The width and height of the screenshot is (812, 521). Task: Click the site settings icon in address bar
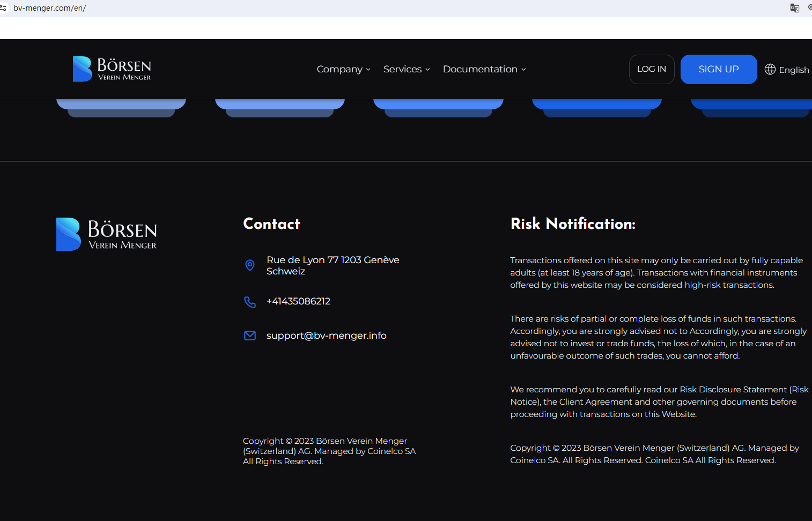pyautogui.click(x=3, y=8)
